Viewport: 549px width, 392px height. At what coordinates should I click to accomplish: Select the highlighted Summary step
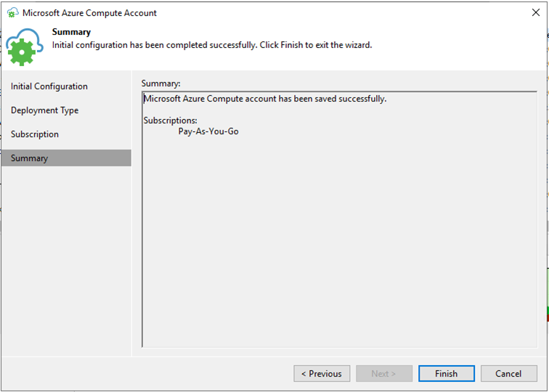[66, 158]
